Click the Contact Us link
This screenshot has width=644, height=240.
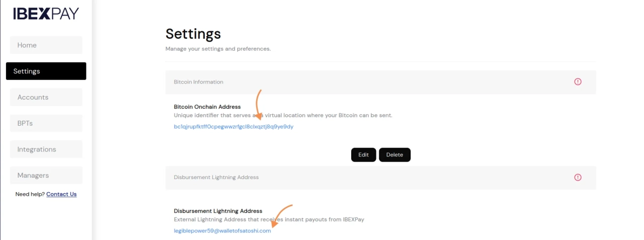click(x=61, y=194)
